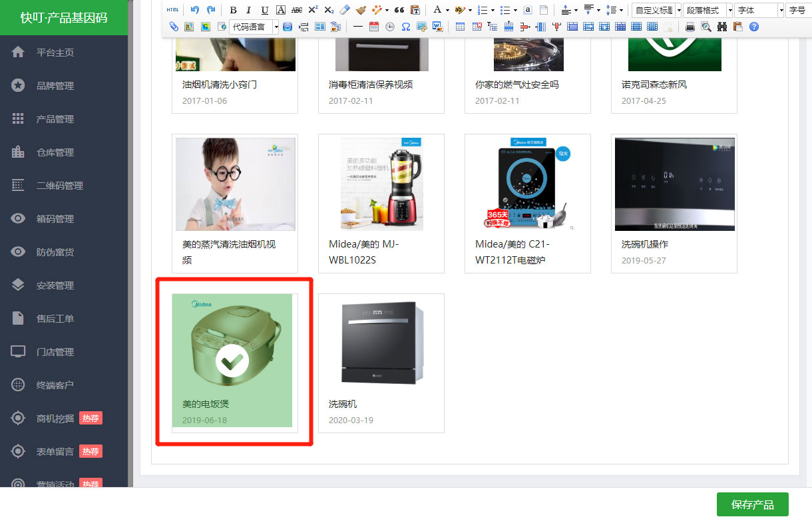Apply strikethrough to text
Viewport: 812px width, 521px height.
[297, 10]
